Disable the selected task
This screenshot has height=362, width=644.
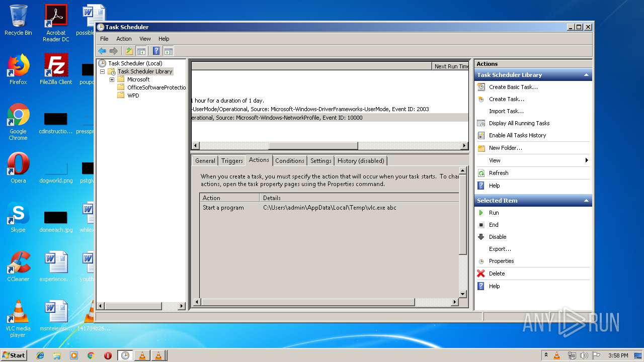pyautogui.click(x=498, y=237)
